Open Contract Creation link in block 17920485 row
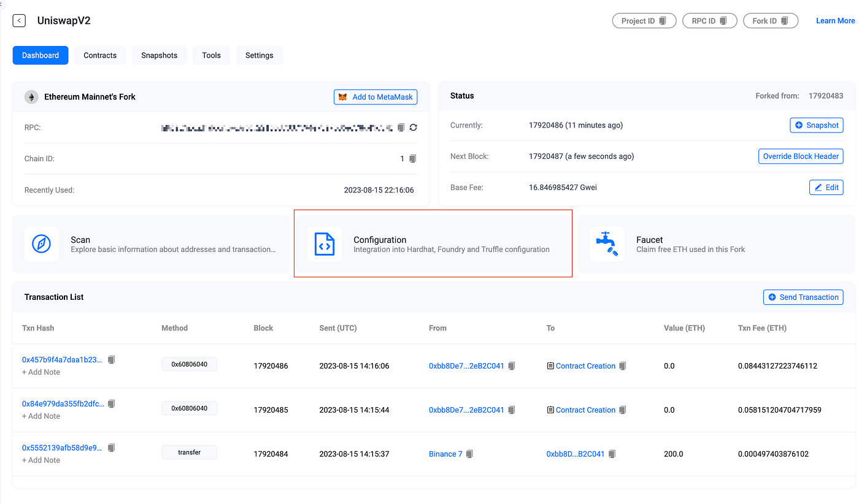 click(585, 410)
